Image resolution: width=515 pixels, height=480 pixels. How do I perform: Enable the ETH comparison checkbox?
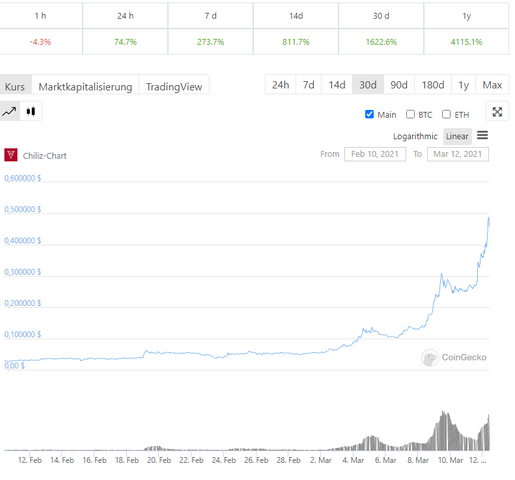tap(446, 114)
